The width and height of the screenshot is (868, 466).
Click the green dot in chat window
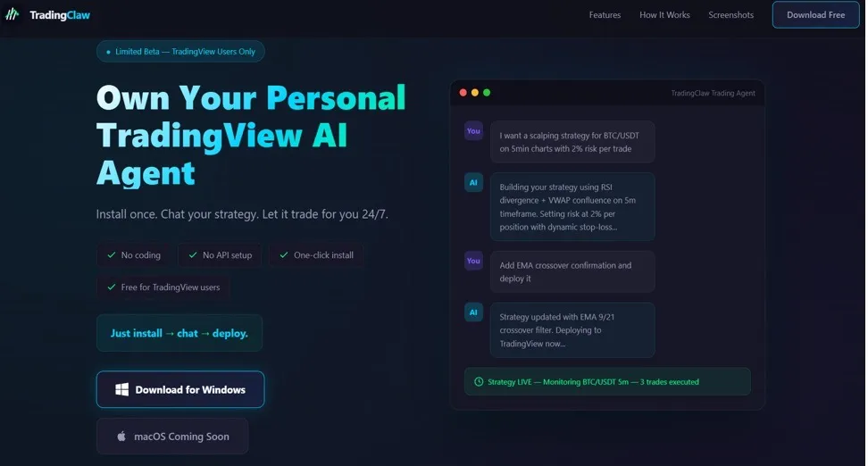487,93
